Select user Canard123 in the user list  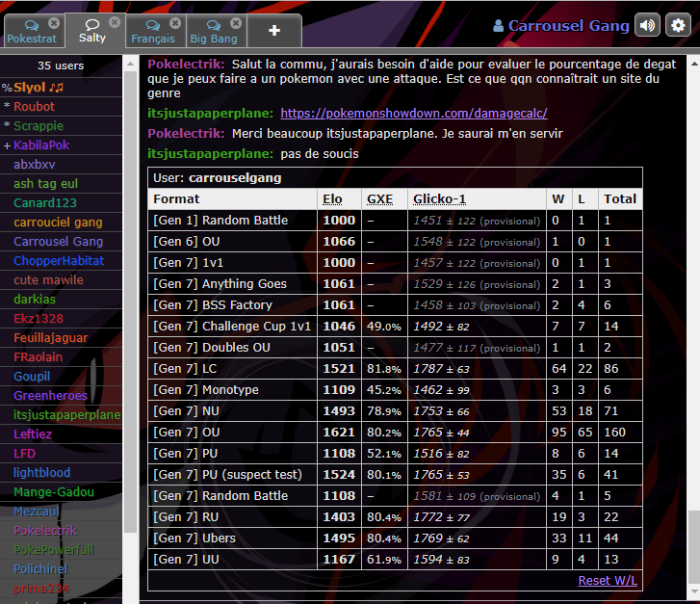62,202
